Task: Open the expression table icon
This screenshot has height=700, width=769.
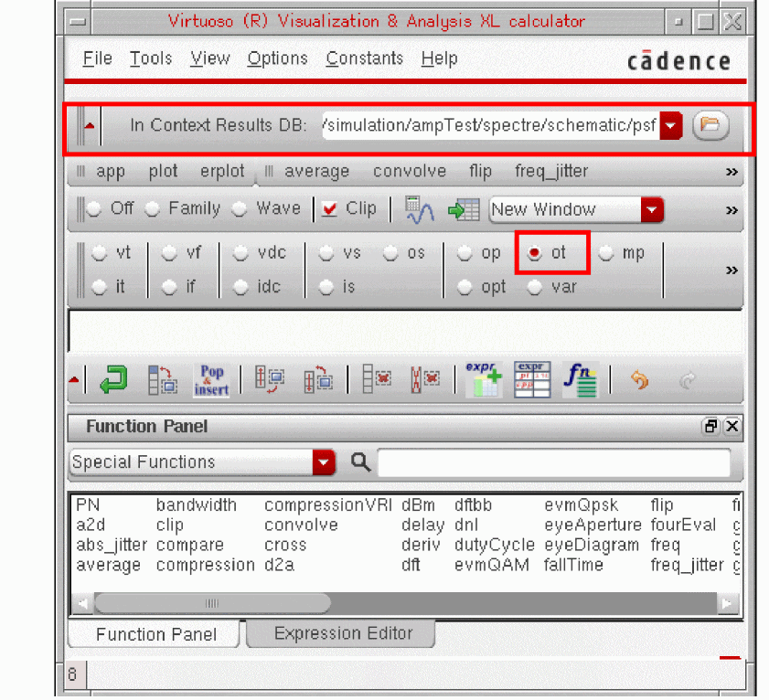Action: click(532, 379)
